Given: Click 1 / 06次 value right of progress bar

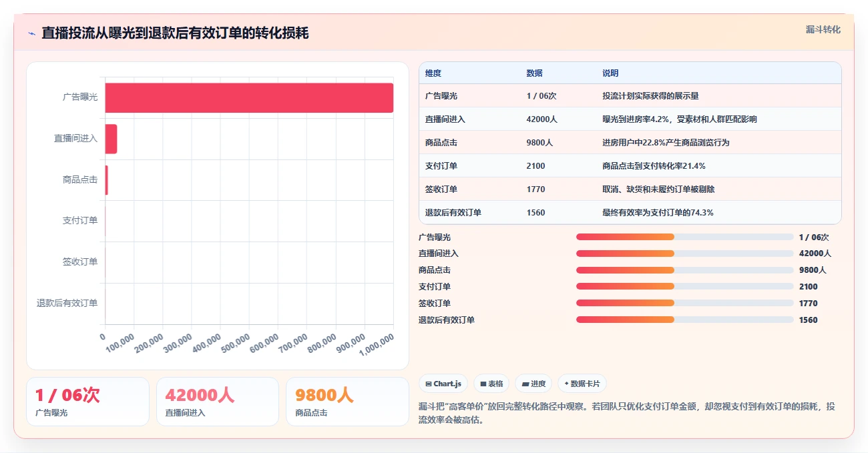Looking at the screenshot, I should tap(814, 237).
